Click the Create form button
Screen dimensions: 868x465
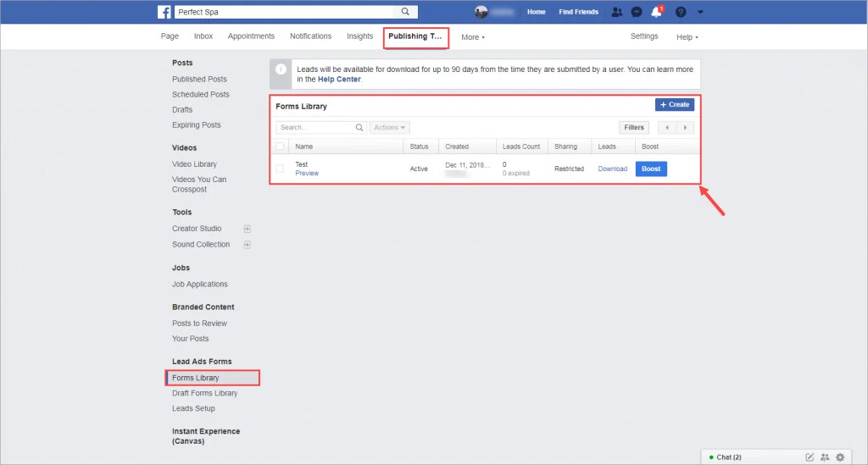(x=675, y=104)
